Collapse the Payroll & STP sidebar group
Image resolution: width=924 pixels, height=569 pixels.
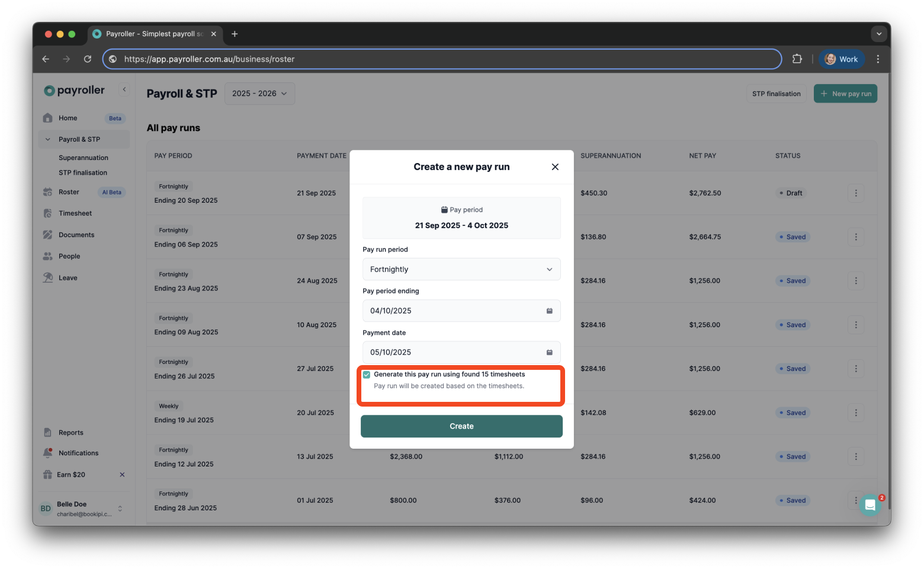(x=48, y=139)
